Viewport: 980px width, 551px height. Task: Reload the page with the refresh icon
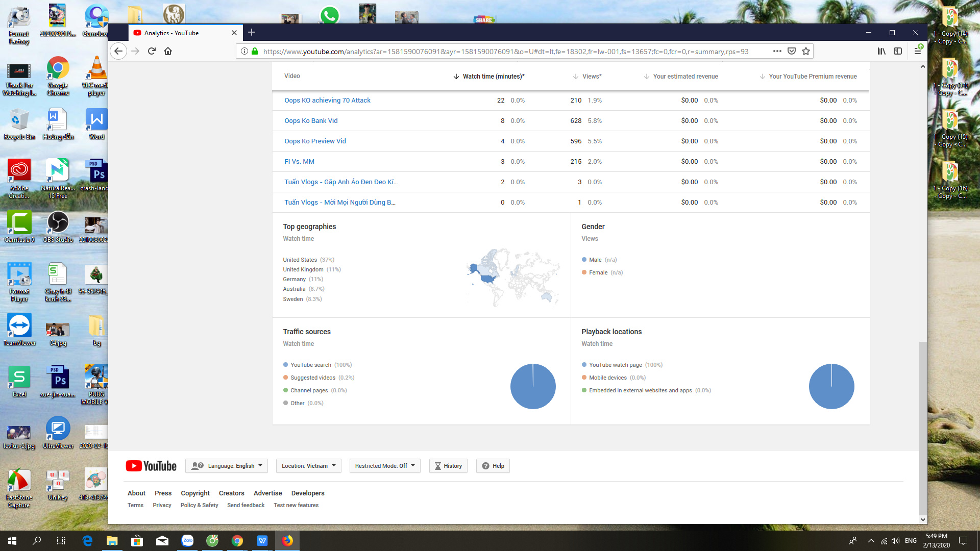152,51
